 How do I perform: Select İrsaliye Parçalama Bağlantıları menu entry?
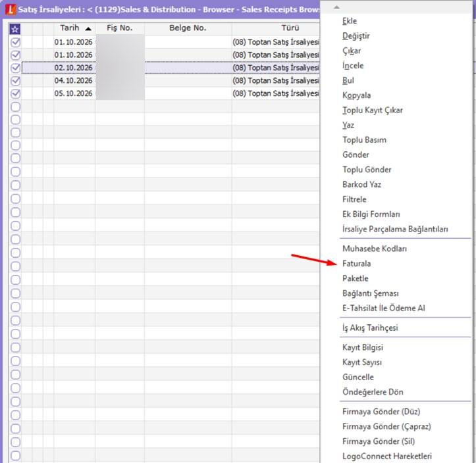pos(395,229)
